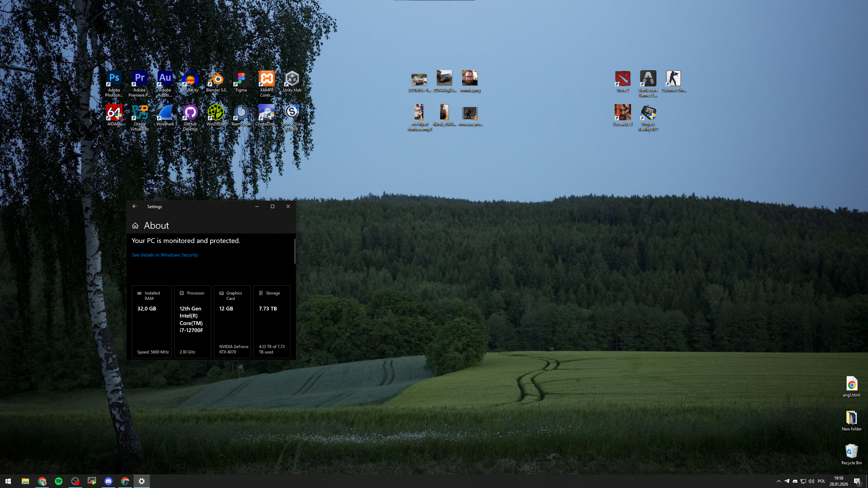Open the POL input language selector

tap(821, 481)
